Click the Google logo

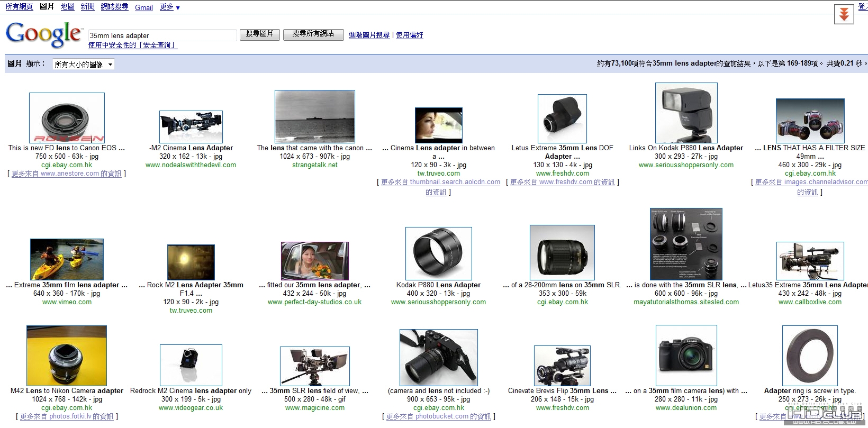(43, 34)
